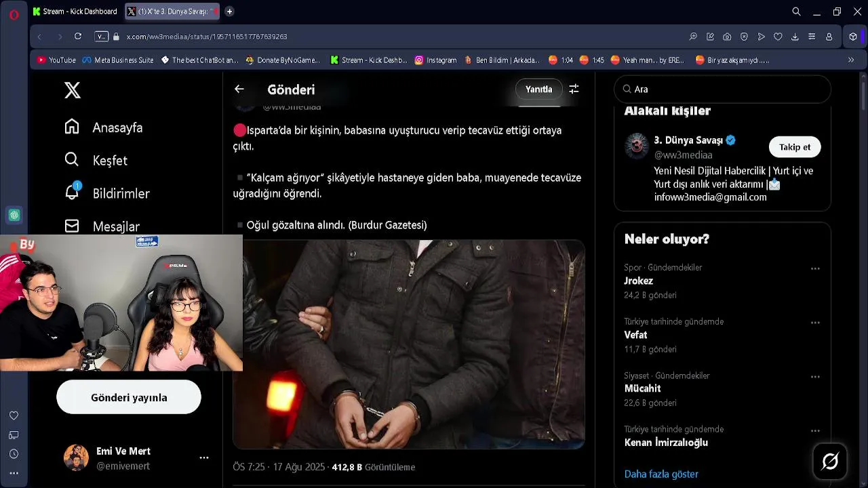This screenshot has height=488, width=868.
Task: Switch to the X'te 3. Dünya Savaşı tab
Action: pyautogui.click(x=172, y=12)
